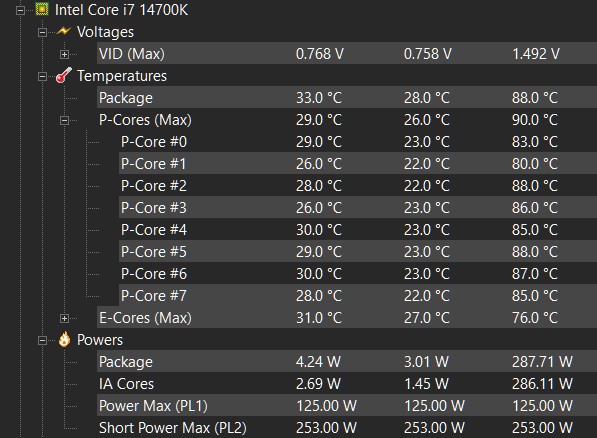597x438 pixels.
Task: Click the Package power maximum value 287.71 W
Action: coord(542,361)
